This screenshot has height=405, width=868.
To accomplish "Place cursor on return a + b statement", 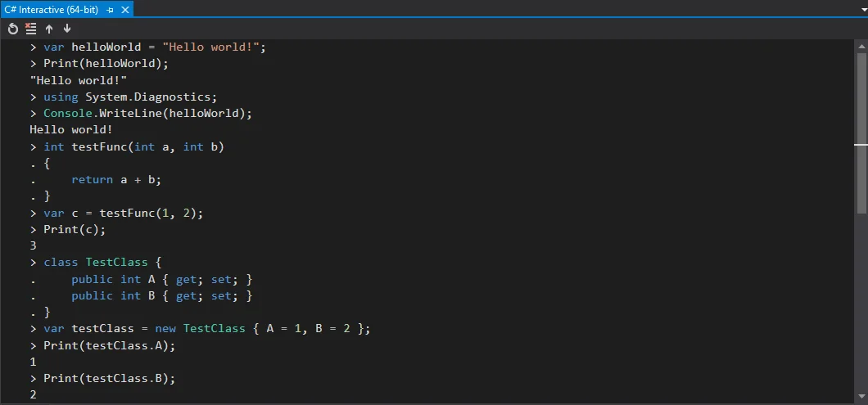I will pos(111,180).
